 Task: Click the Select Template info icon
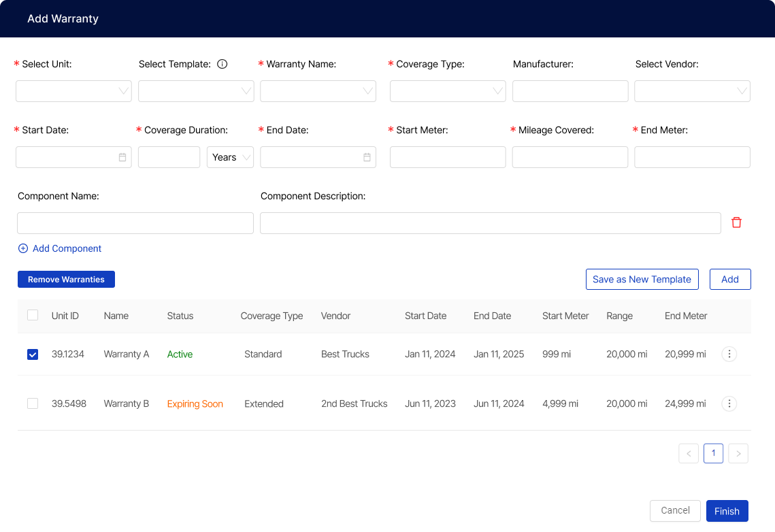(x=222, y=64)
